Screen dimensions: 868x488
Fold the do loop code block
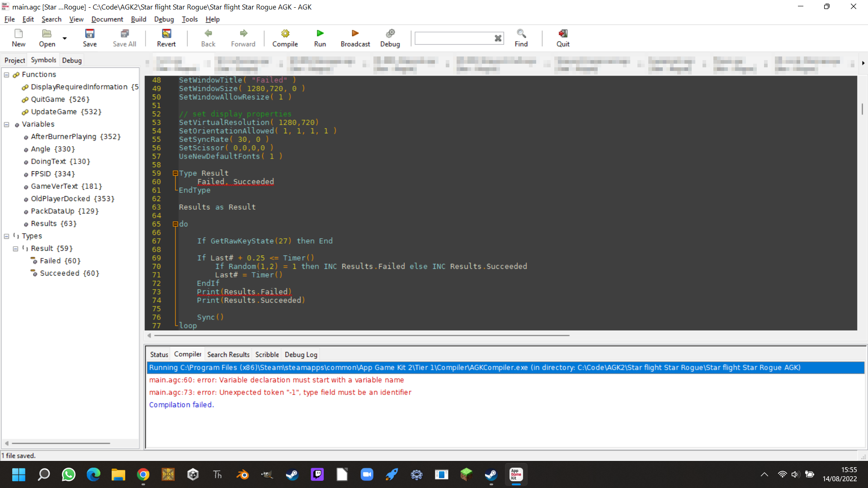pyautogui.click(x=175, y=224)
